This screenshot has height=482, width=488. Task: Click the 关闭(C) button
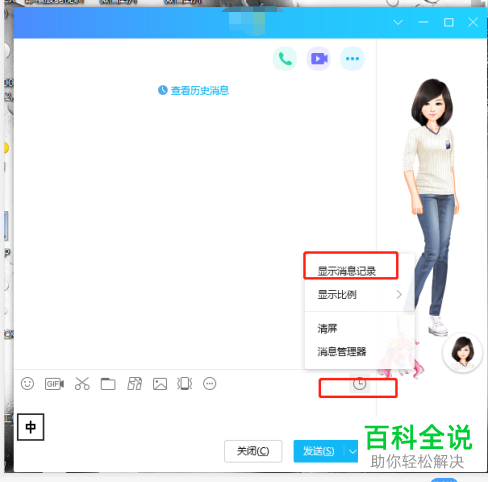253,451
